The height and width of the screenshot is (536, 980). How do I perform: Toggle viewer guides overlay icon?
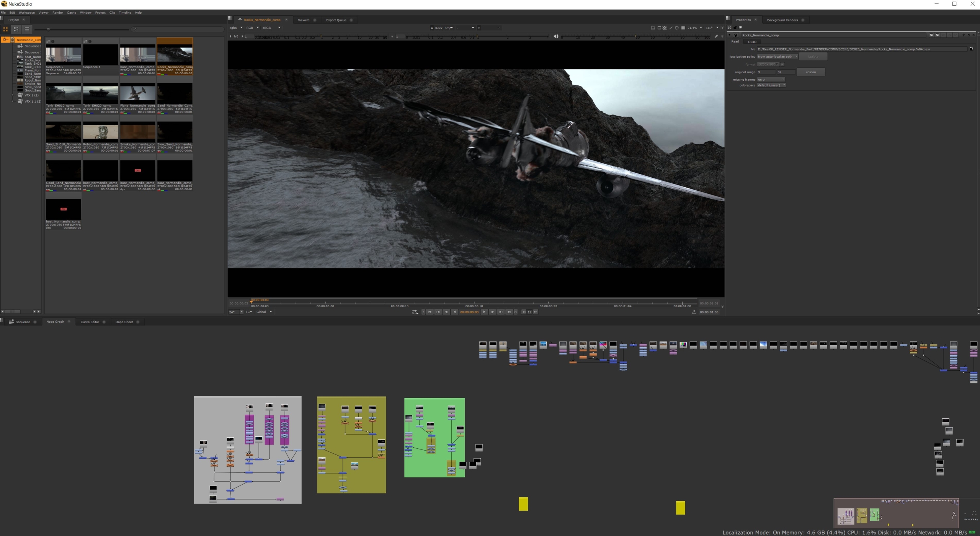tap(653, 28)
